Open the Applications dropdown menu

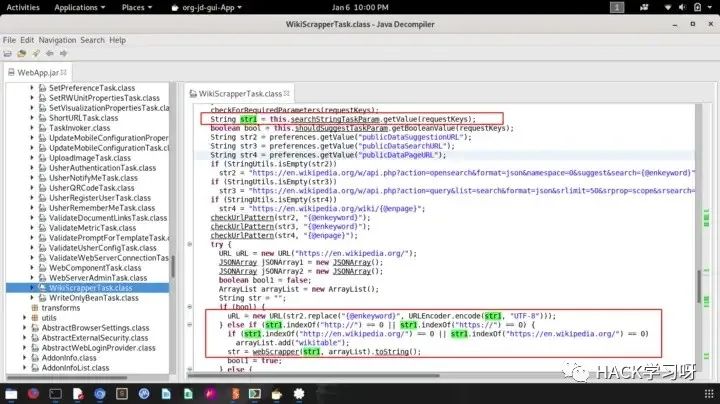[82, 7]
